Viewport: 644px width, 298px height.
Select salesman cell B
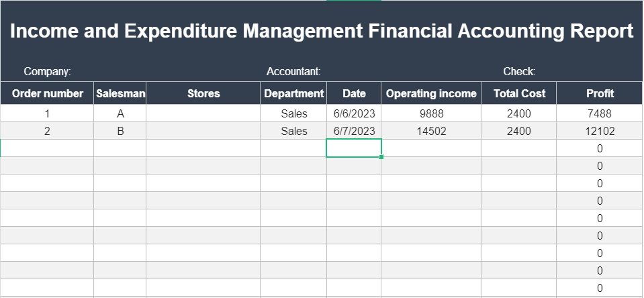pos(120,131)
